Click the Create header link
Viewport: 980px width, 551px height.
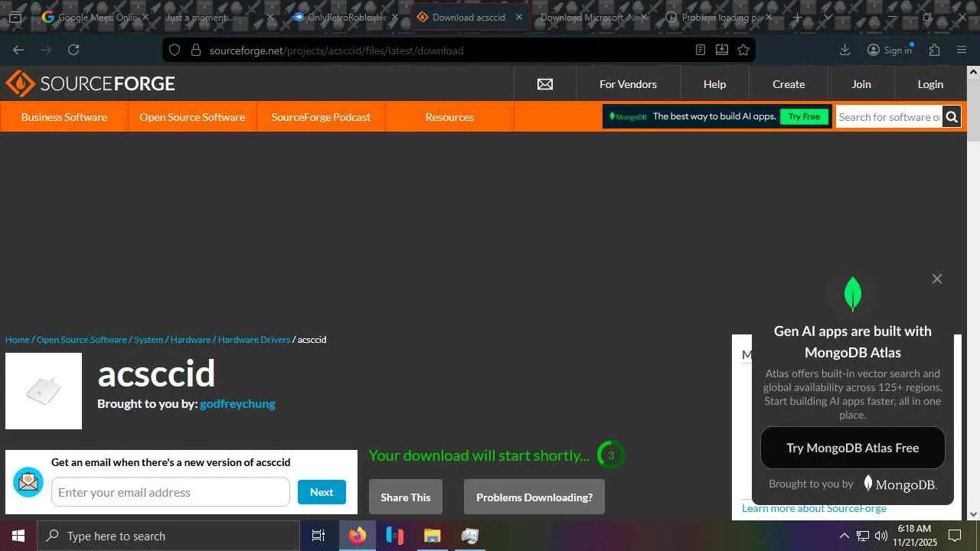click(789, 84)
